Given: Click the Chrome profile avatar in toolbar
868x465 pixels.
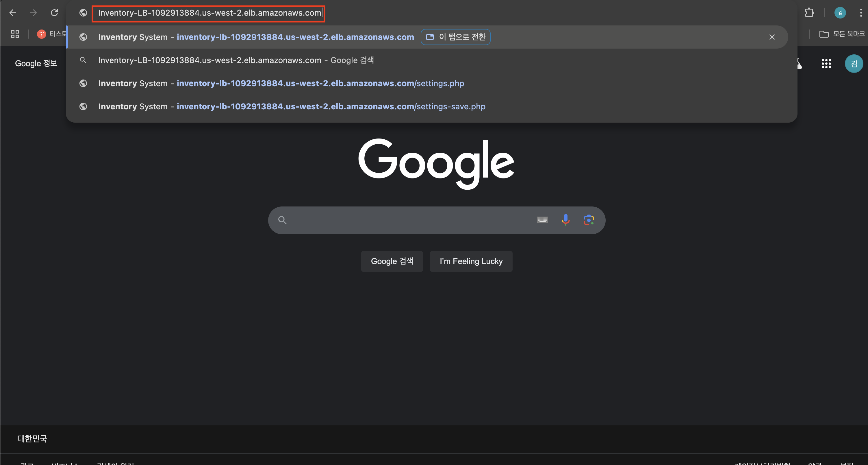Looking at the screenshot, I should click(840, 13).
